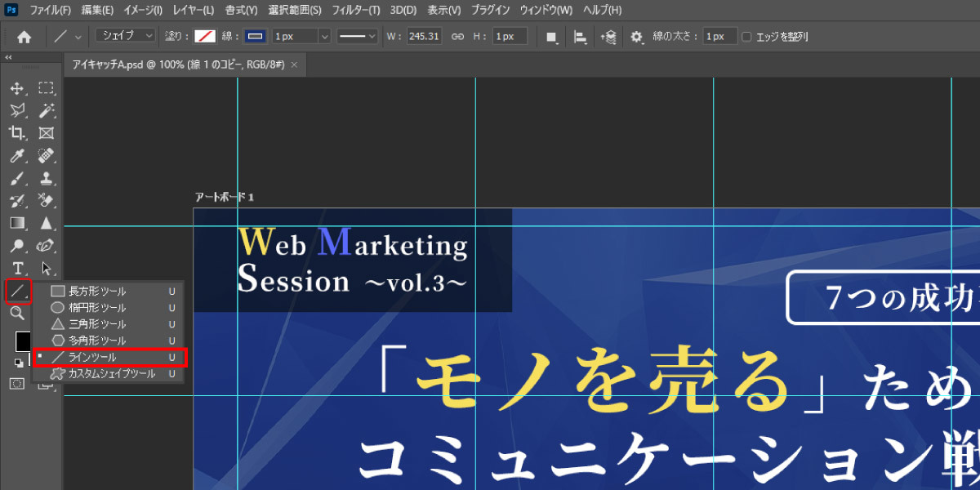Viewport: 980px width, 490px height.
Task: Open the 表示(V) menu
Action: pos(444,11)
